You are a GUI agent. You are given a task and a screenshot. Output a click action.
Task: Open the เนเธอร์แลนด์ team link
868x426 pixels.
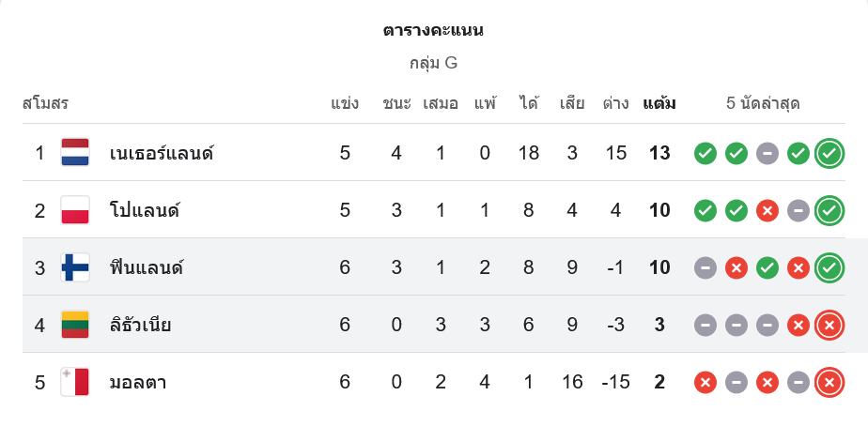[x=161, y=153]
